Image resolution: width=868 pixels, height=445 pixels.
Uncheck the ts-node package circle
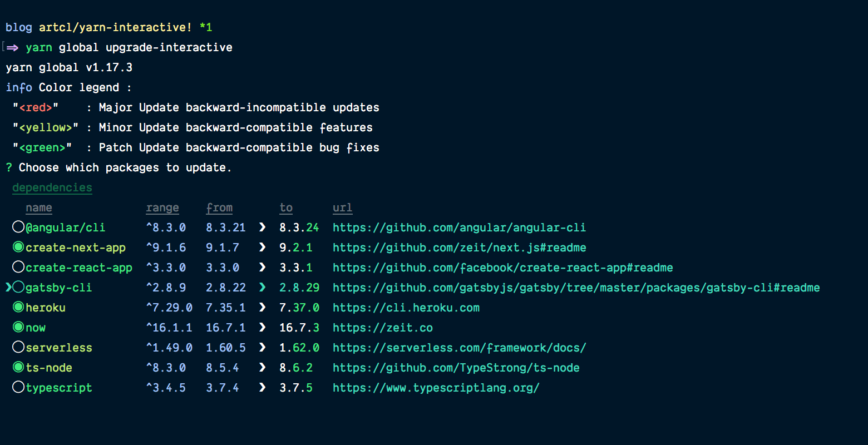pyautogui.click(x=18, y=367)
